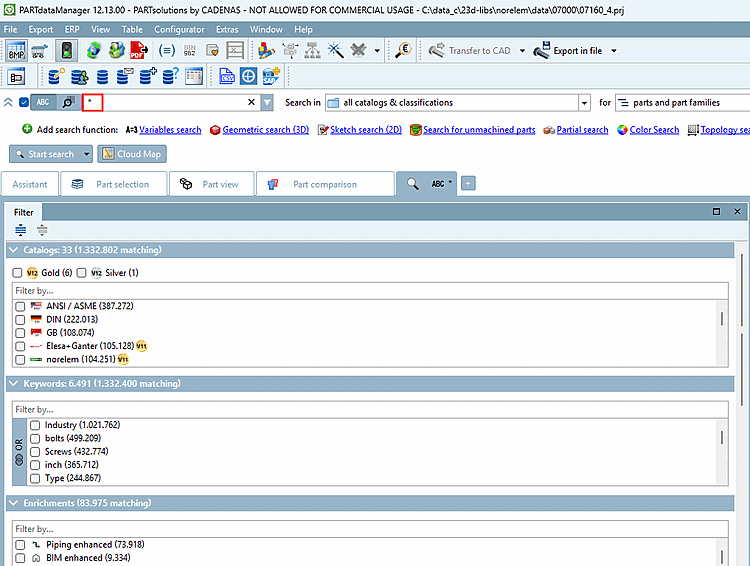Switch to the Part comparison tab

(325, 184)
